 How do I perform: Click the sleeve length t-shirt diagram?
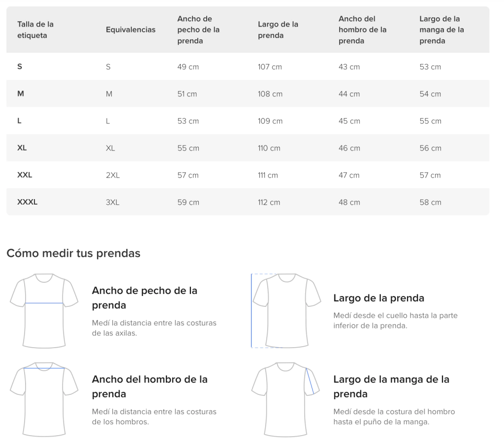point(286,399)
